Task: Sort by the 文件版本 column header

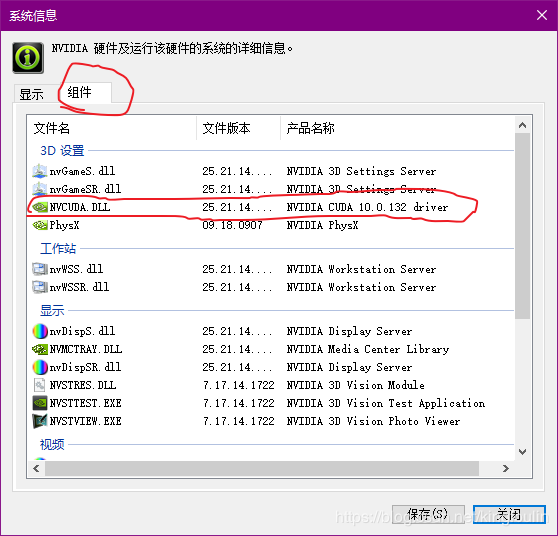Action: point(238,128)
